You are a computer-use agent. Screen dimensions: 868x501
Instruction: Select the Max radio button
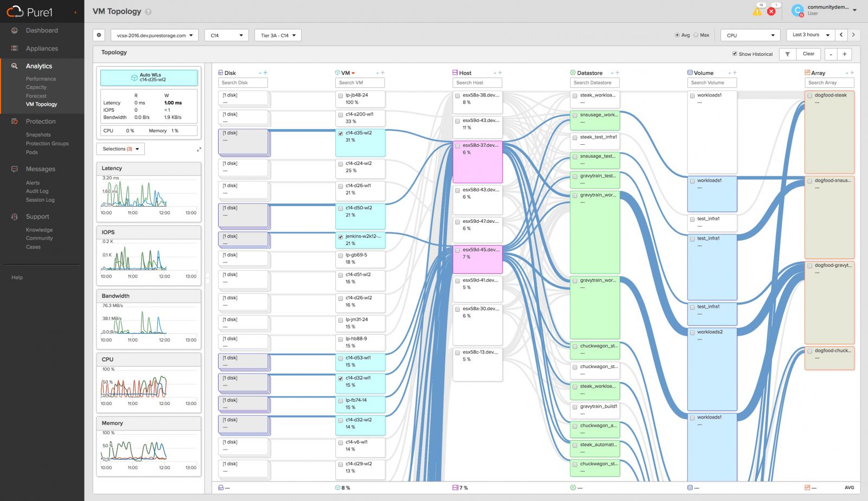tap(696, 35)
